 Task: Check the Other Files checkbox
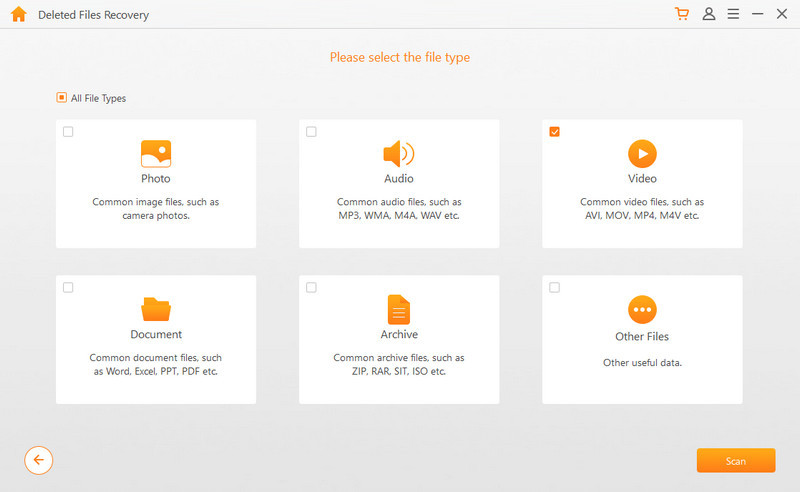click(555, 287)
